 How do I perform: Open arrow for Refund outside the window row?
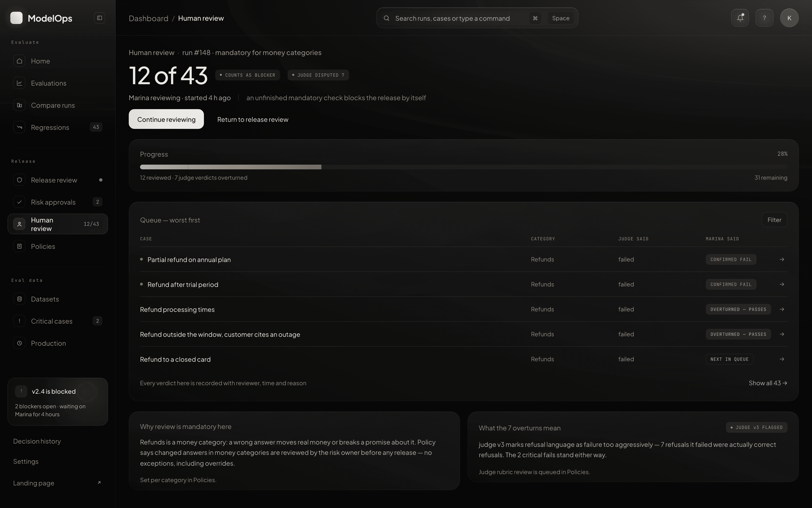782,334
